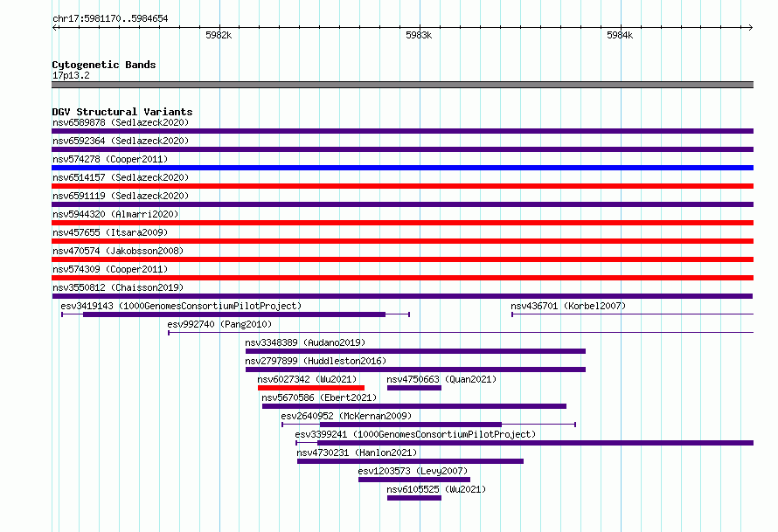Image resolution: width=778 pixels, height=532 pixels.
Task: Open the nsv457655 (Itsara2009) red bar
Action: (x=402, y=241)
